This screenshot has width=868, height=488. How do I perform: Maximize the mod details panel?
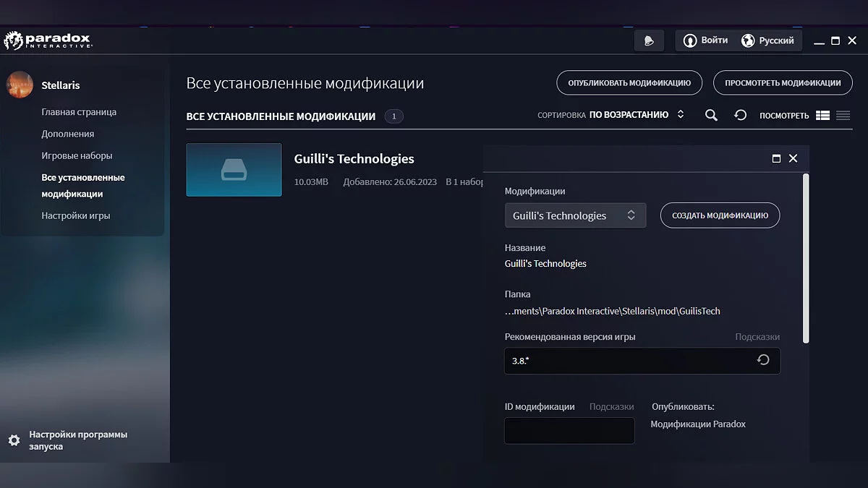pos(776,158)
